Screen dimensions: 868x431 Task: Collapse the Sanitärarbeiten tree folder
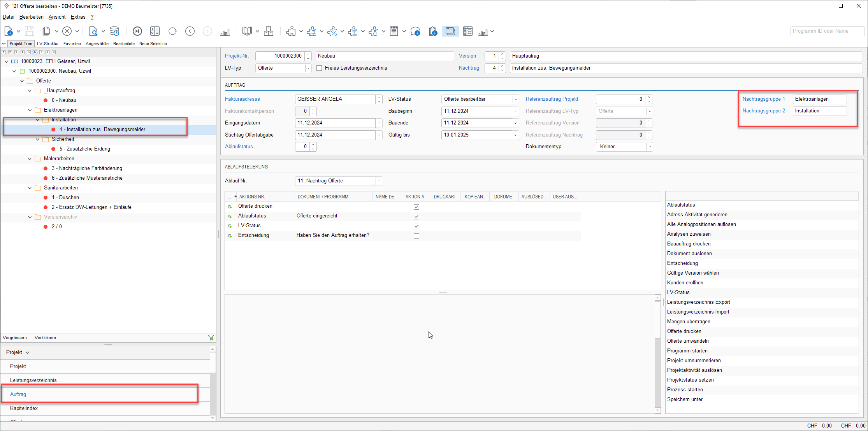[30, 188]
